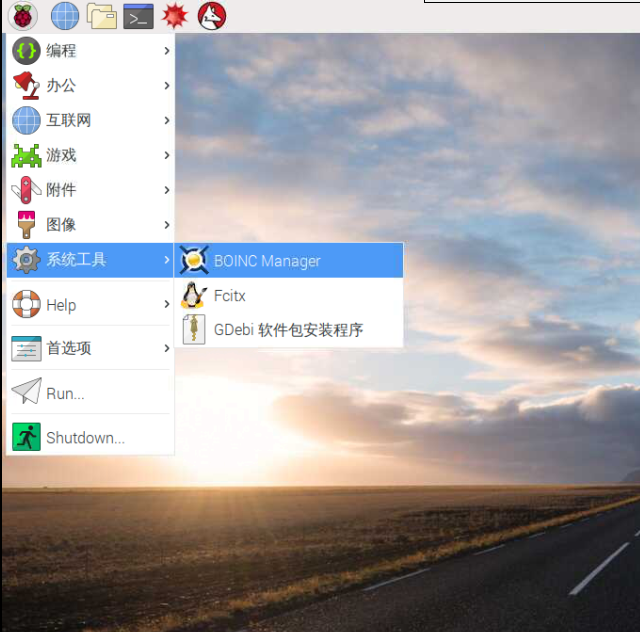Expand the 图像 submenu arrow
Image resolution: width=640 pixels, height=632 pixels.
coord(167,225)
